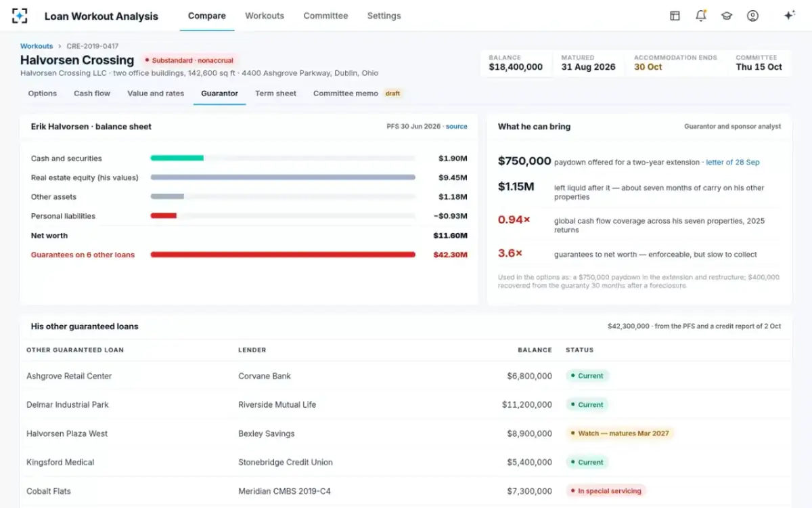The height and width of the screenshot is (508, 812).
Task: Click the $1.15M left liquid figure
Action: pos(516,186)
